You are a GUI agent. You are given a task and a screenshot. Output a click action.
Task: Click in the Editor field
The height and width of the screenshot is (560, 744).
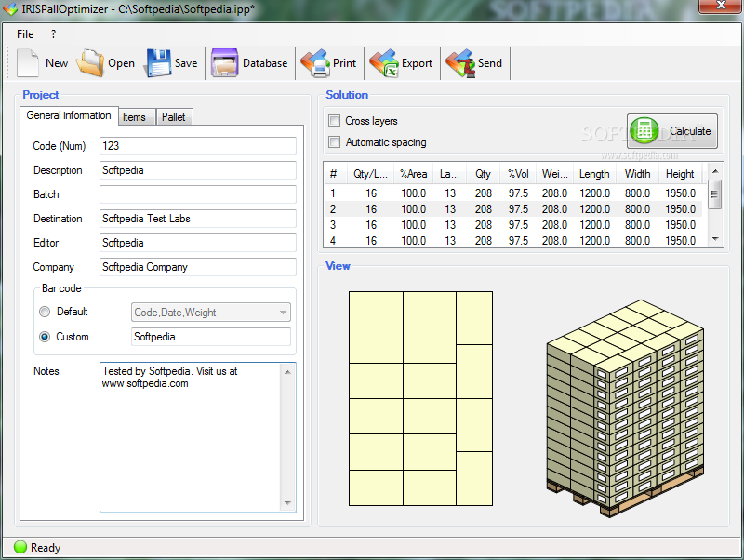pyautogui.click(x=198, y=243)
